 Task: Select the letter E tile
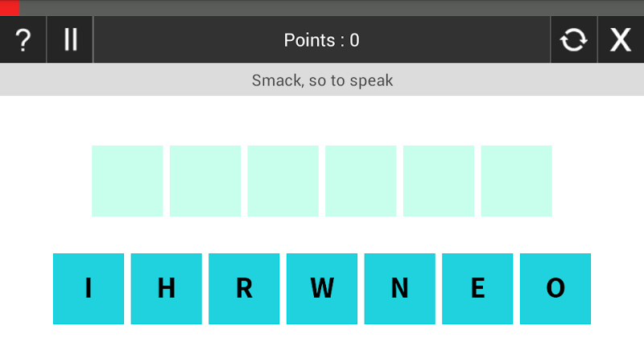point(477,289)
